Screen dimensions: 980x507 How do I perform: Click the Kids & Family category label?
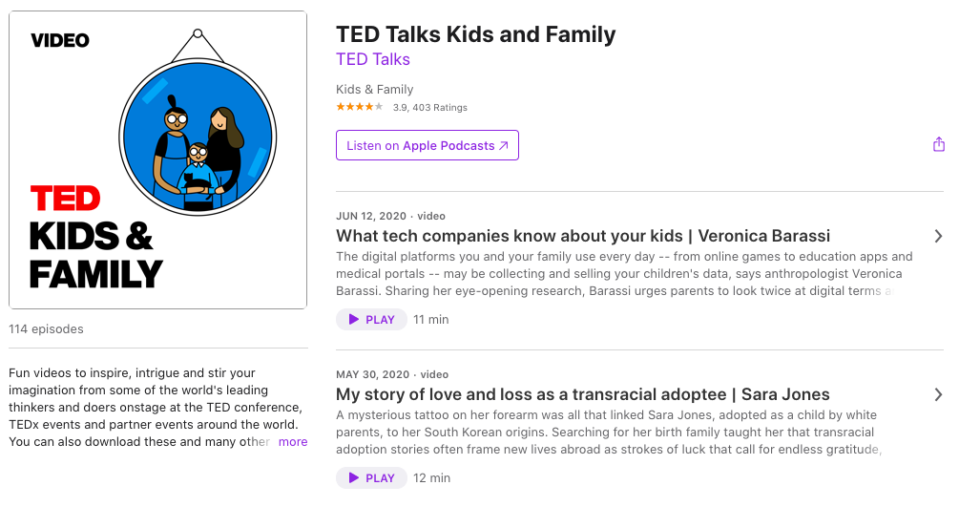[x=374, y=90]
